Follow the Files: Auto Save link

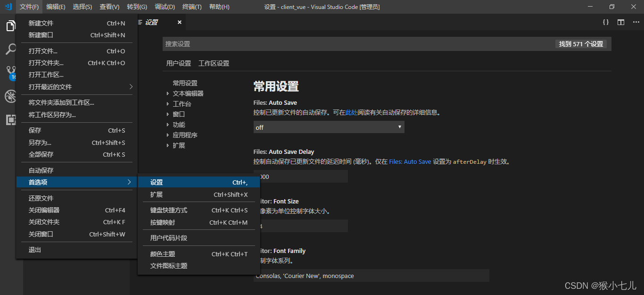(x=410, y=161)
